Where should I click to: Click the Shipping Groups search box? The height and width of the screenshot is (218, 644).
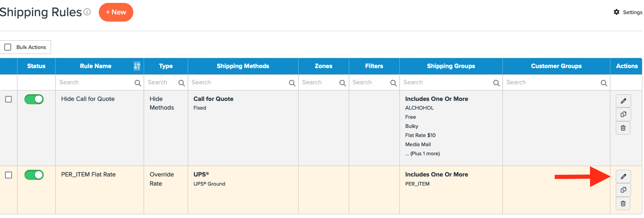tap(446, 83)
